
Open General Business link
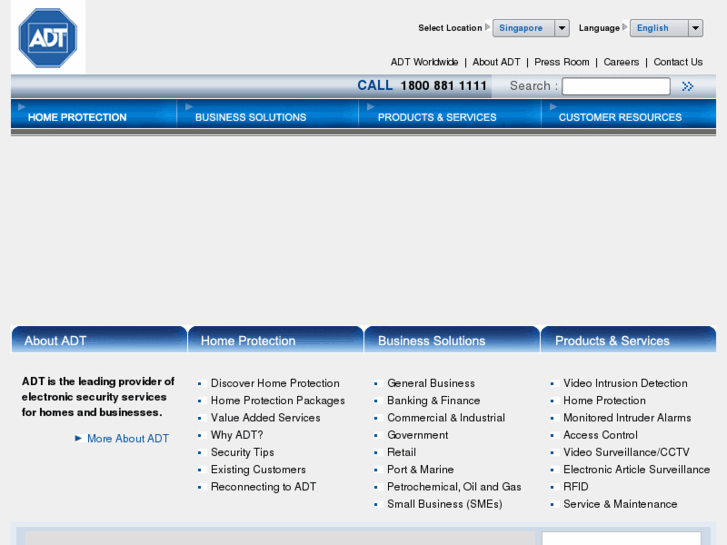(x=431, y=384)
